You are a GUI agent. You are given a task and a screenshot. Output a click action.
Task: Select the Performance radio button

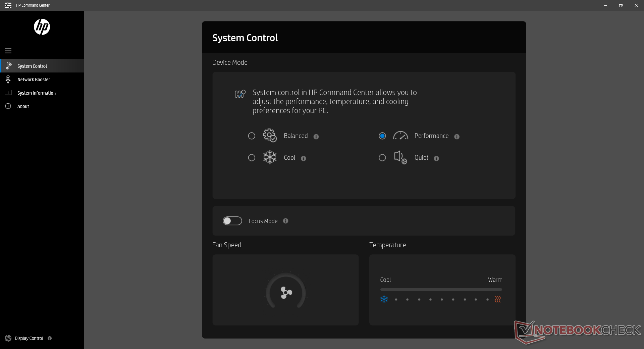point(382,136)
